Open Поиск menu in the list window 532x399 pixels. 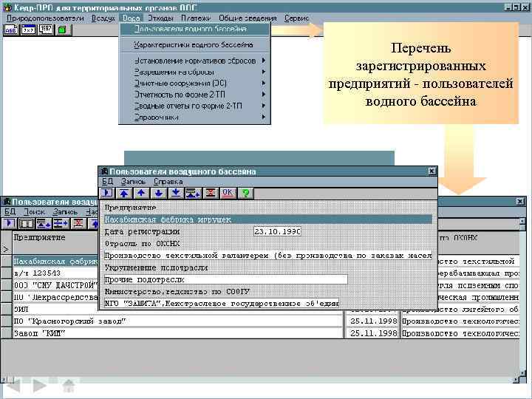(34, 212)
